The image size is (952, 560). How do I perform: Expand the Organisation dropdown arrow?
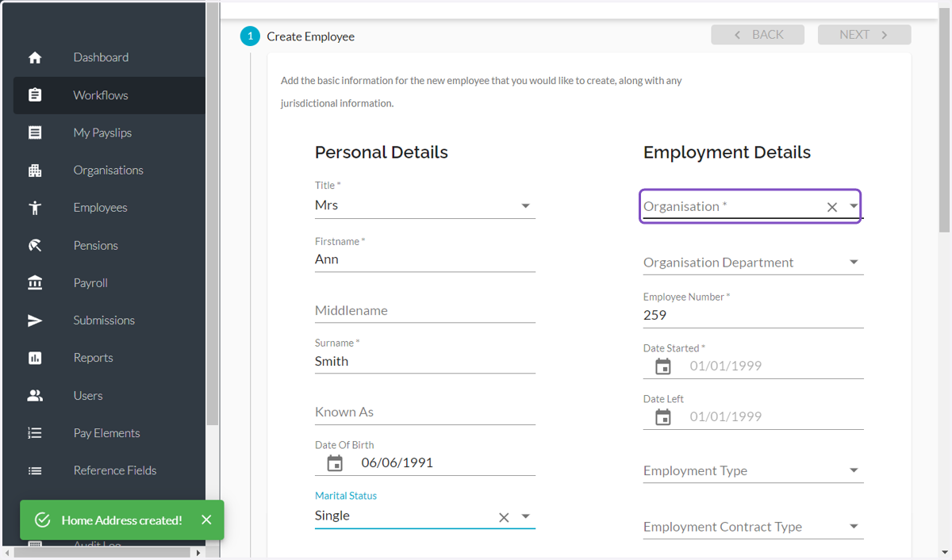click(854, 206)
